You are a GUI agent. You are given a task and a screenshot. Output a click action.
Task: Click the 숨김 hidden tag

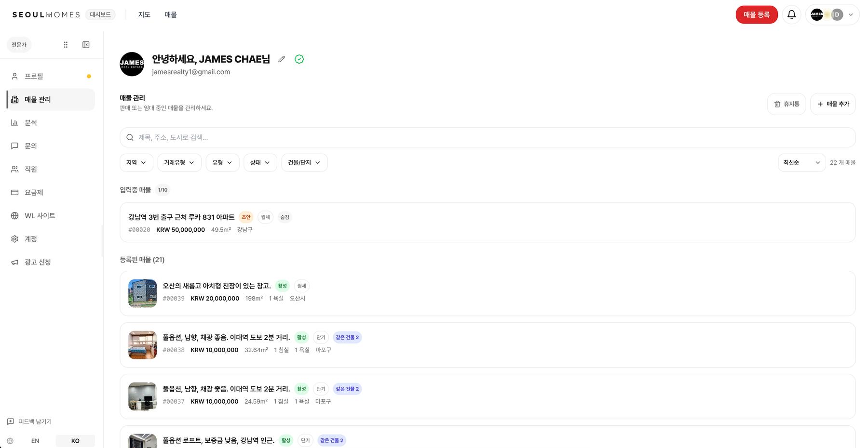coord(285,217)
